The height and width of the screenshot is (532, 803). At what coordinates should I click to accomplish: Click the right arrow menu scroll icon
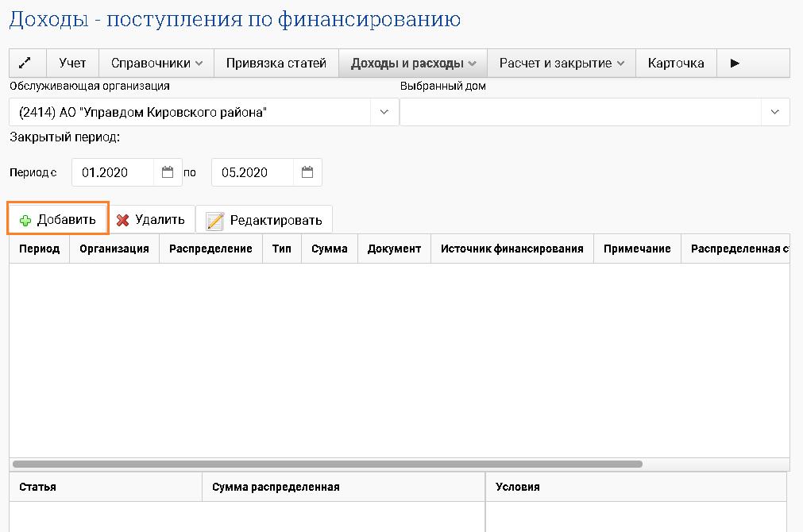(x=735, y=64)
